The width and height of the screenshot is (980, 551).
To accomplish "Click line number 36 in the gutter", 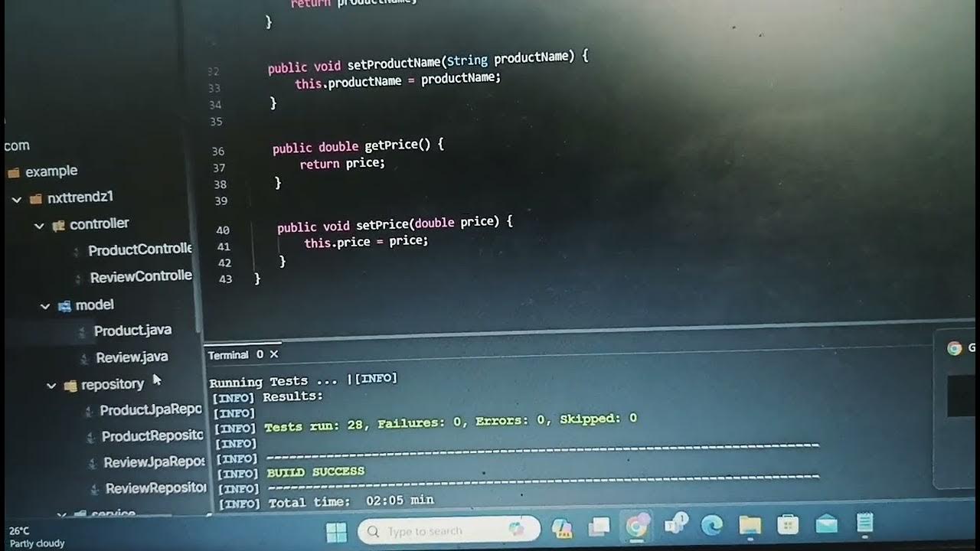I will click(218, 152).
